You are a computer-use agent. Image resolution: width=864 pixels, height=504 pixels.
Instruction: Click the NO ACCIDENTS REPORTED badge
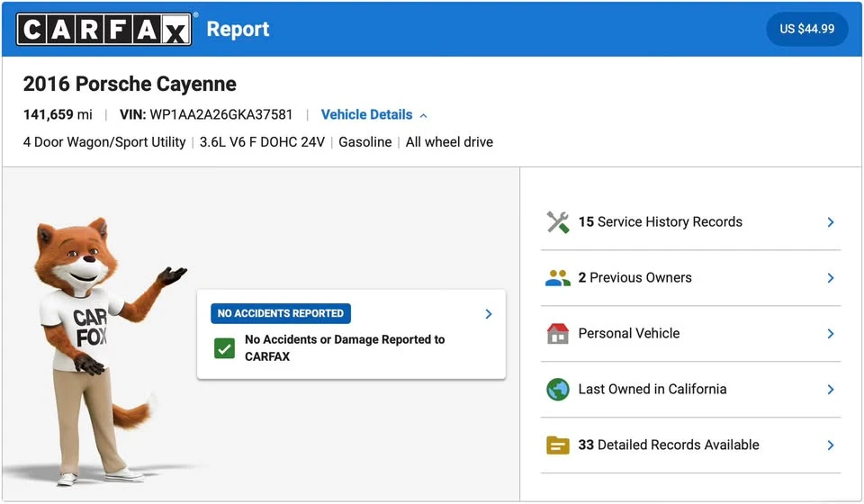pos(281,313)
